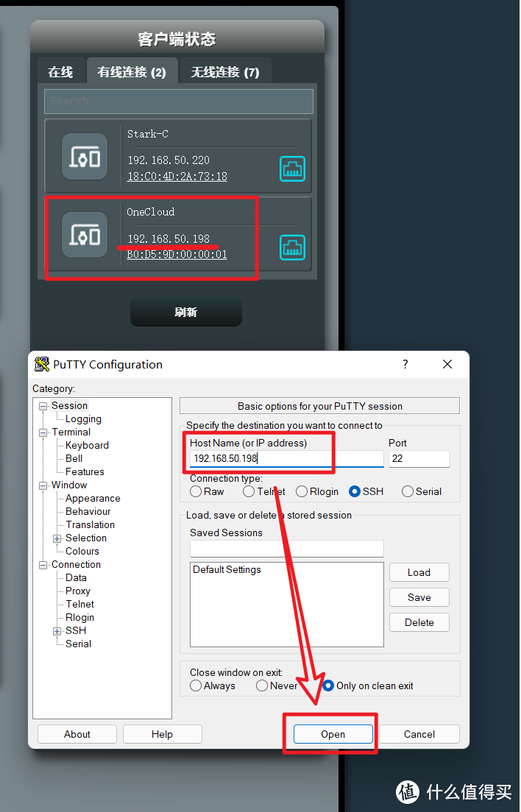Select Behaviour in category tree
This screenshot has height=812, width=521.
click(x=88, y=512)
